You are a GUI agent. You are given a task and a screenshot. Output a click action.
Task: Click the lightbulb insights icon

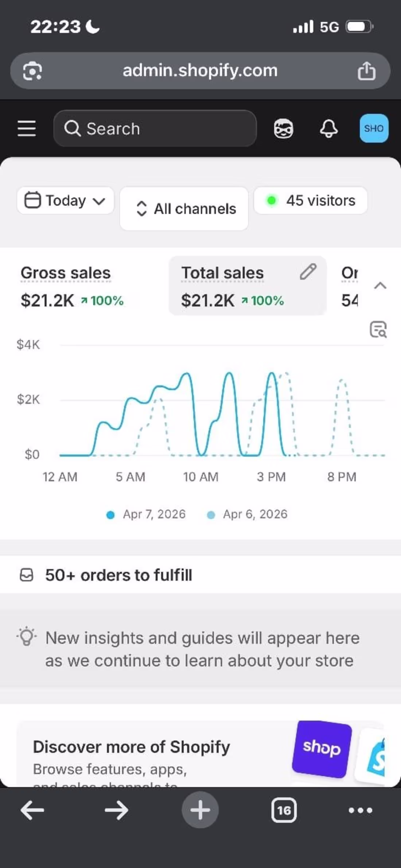(x=26, y=637)
